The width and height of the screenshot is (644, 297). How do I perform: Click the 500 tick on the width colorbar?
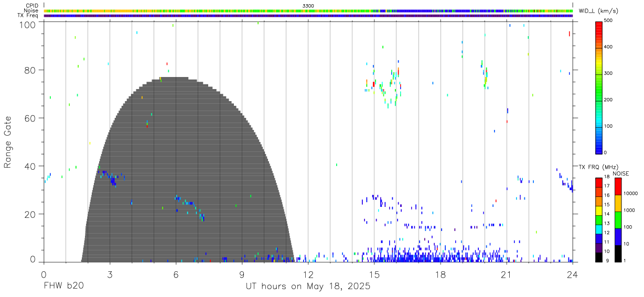pos(608,20)
